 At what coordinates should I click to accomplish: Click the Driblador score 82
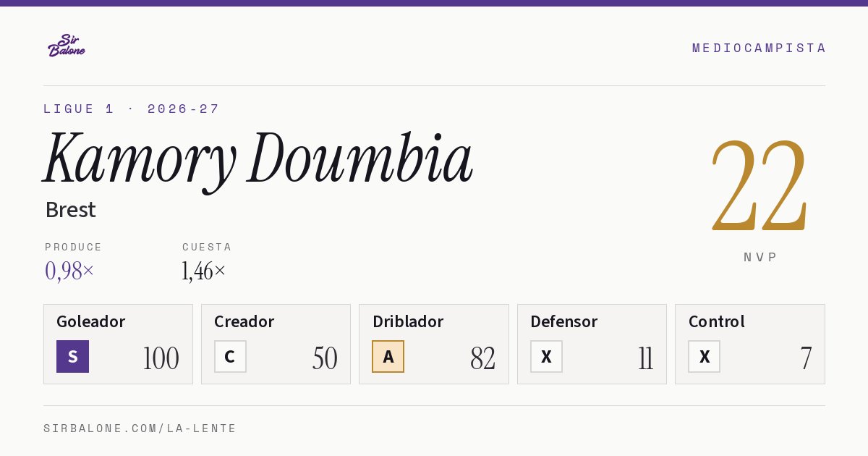[482, 358]
